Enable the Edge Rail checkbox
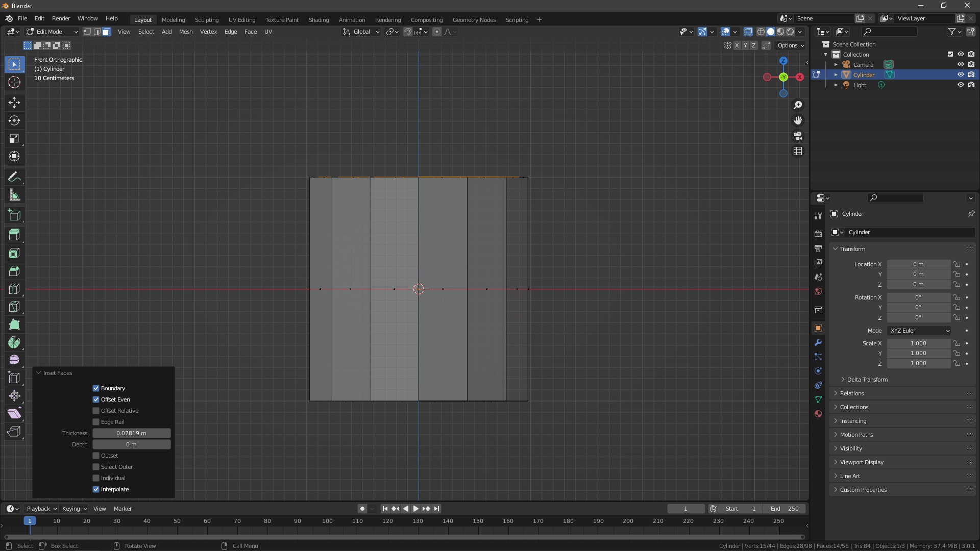The image size is (980, 551). point(96,422)
